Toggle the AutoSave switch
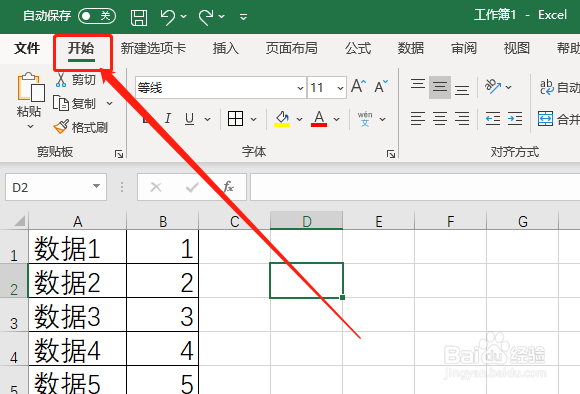The width and height of the screenshot is (580, 394). 97,16
